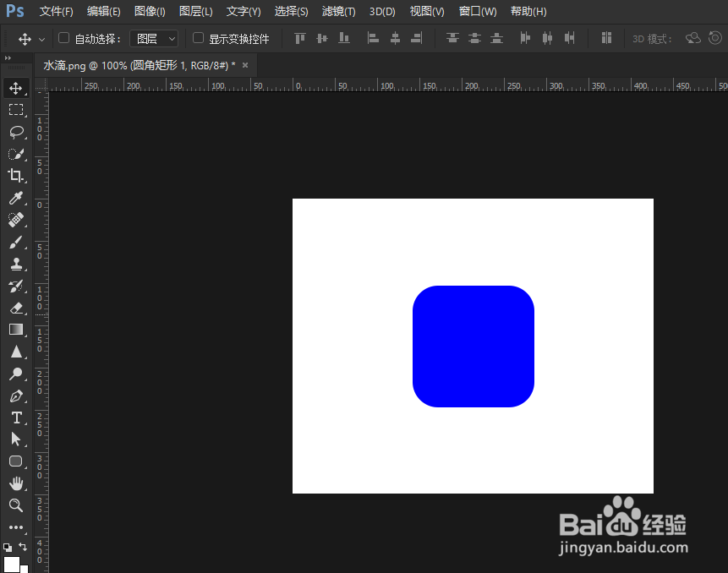Select the Horizontal Type tool
The width and height of the screenshot is (728, 573).
tap(16, 418)
